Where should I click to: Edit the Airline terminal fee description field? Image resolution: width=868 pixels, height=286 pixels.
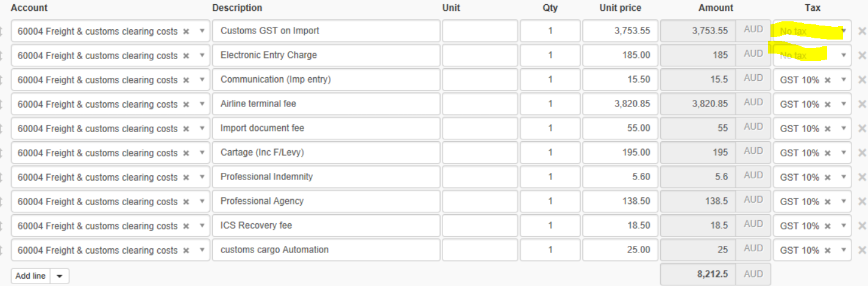pyautogui.click(x=326, y=104)
